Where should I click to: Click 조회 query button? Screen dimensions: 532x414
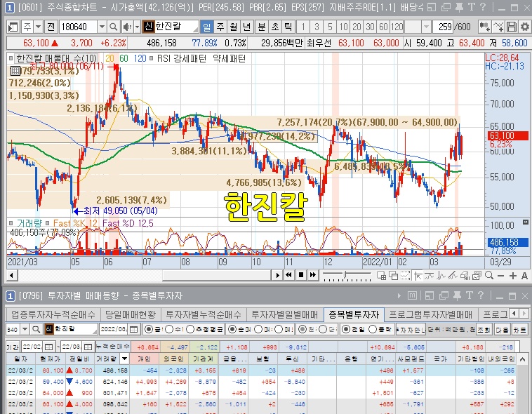[484, 329]
